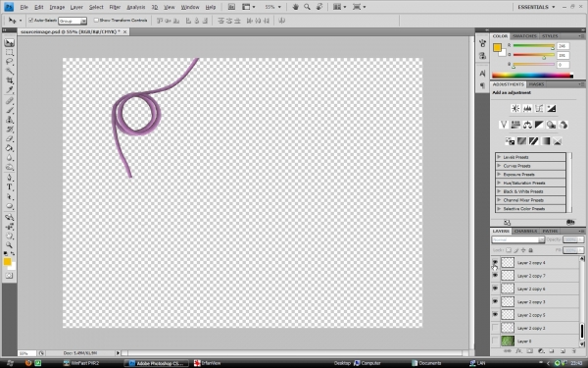Click the Hand tool in application bar
588x368 pixels.
point(296,7)
